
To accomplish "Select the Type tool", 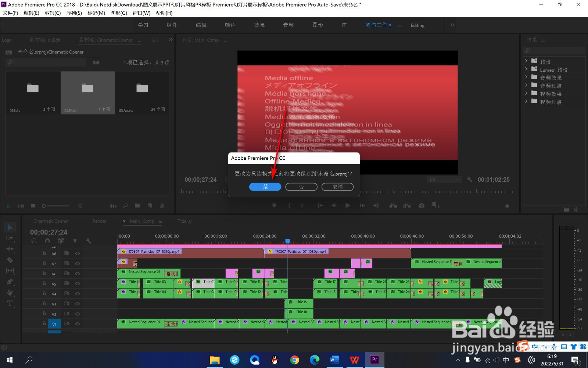I will 10,304.
